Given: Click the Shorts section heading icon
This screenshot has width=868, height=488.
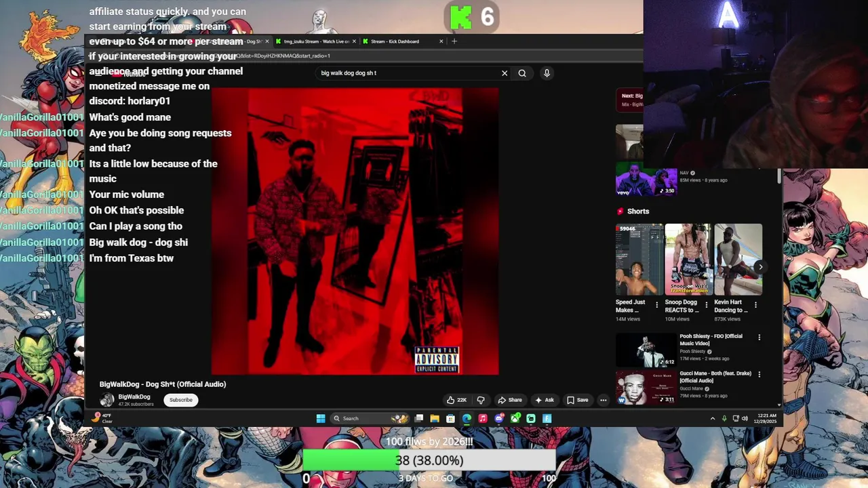Looking at the screenshot, I should click(620, 211).
